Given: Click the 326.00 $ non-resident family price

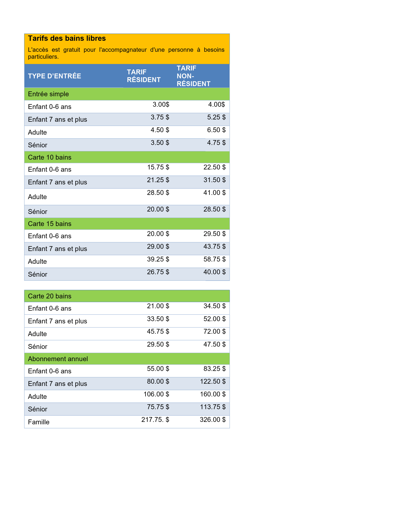Looking at the screenshot, I should 213,419.
